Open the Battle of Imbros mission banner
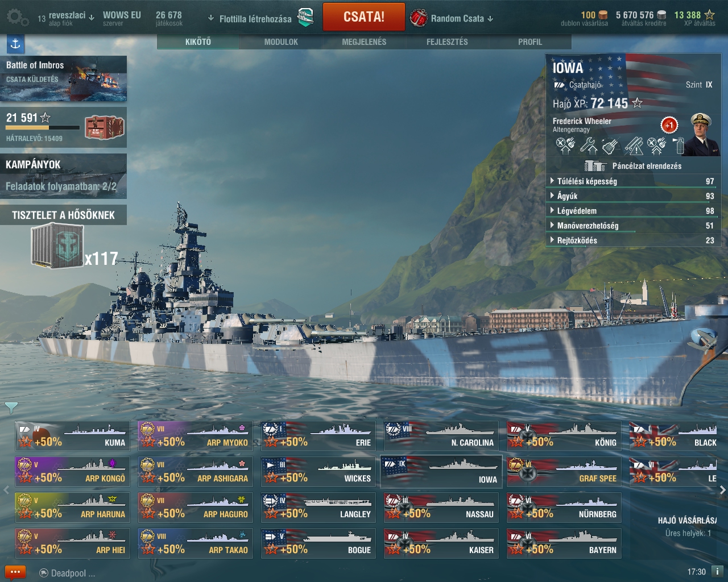 pyautogui.click(x=63, y=78)
